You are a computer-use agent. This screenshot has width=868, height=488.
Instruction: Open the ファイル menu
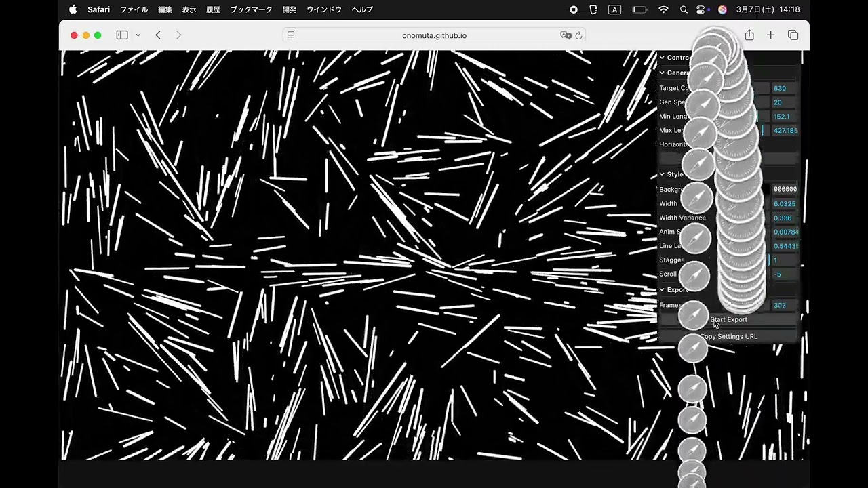[134, 9]
